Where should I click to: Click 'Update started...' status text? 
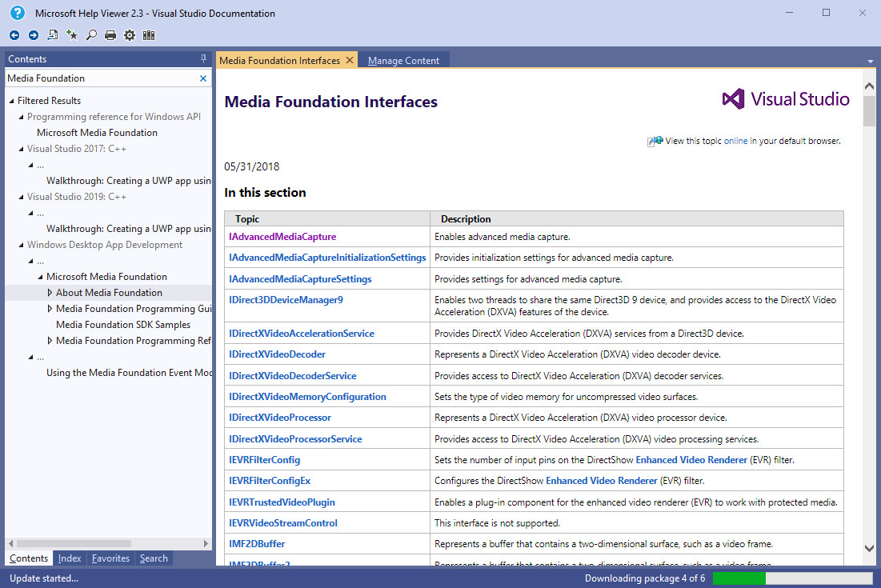click(44, 578)
